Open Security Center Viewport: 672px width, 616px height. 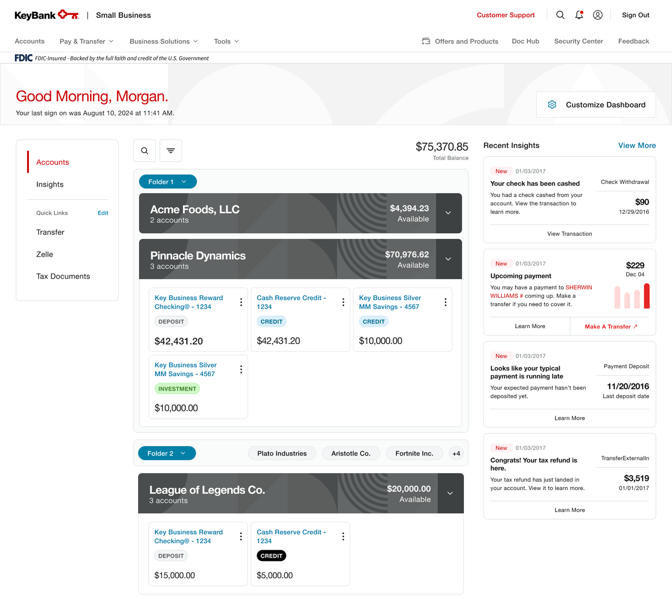[578, 41]
